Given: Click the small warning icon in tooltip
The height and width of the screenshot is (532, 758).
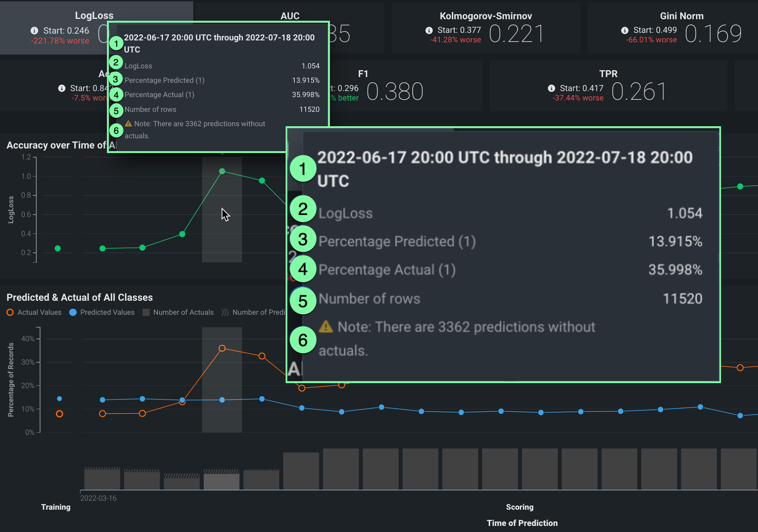Looking at the screenshot, I should (x=128, y=124).
